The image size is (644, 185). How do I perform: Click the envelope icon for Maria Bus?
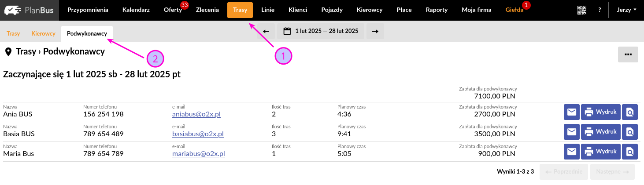coord(572,152)
